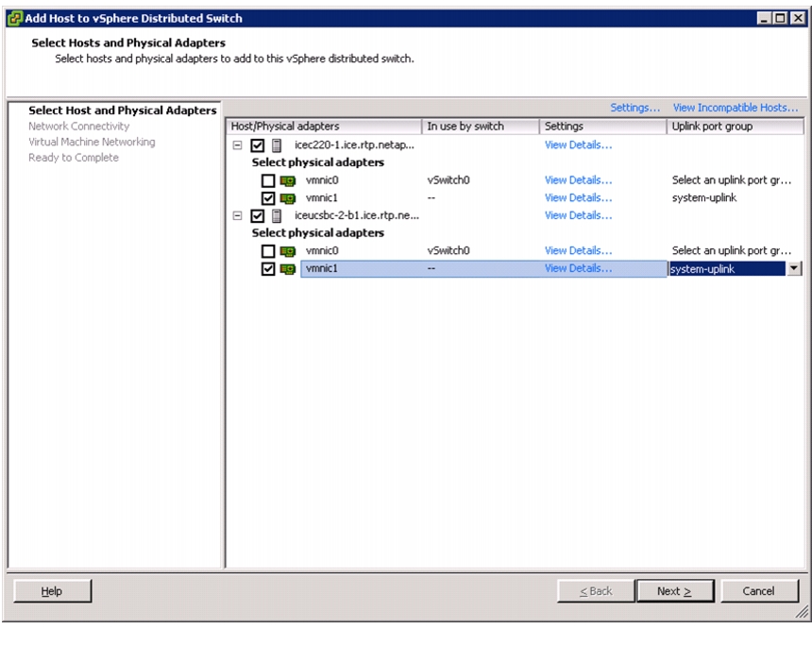Open View Incompatible Hosts... link
Viewport: 812px width, 646px height.
point(736,108)
